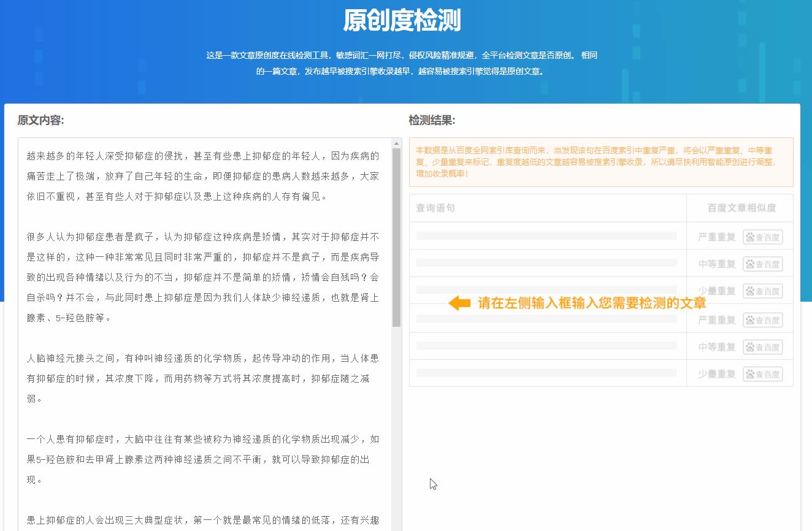This screenshot has width=812, height=531.
Task: Click paragraph starting 一个人患有抑郁症时
Action: coord(203,459)
